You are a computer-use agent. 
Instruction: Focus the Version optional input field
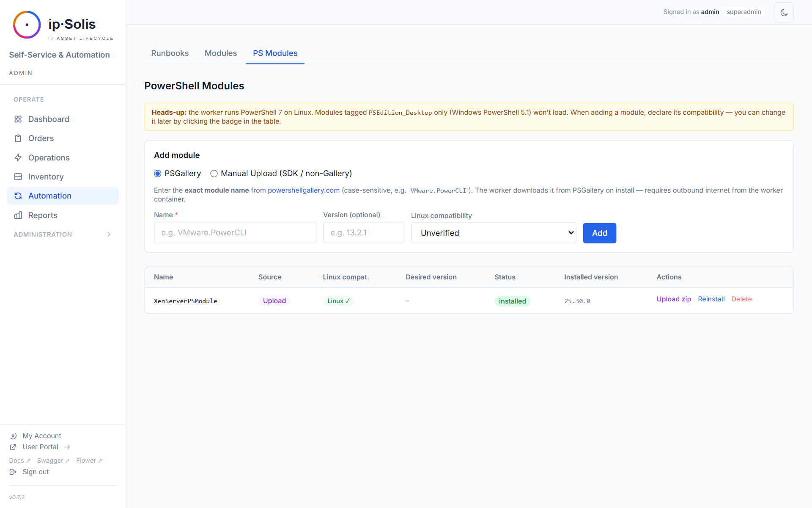pos(364,233)
